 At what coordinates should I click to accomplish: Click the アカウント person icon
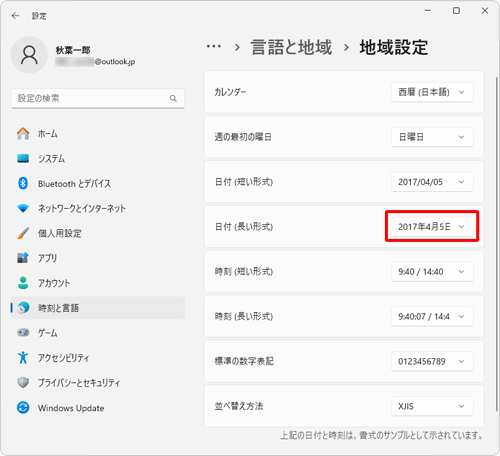pos(23,283)
